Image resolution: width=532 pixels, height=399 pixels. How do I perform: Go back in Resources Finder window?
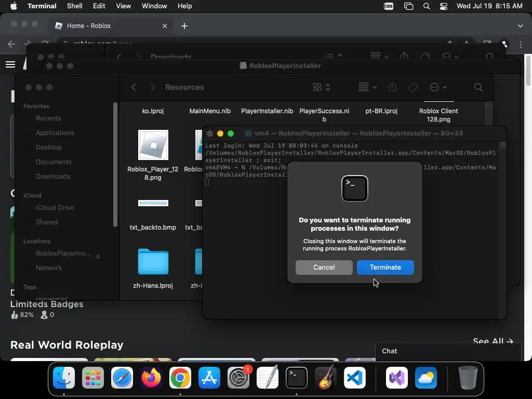pyautogui.click(x=134, y=87)
